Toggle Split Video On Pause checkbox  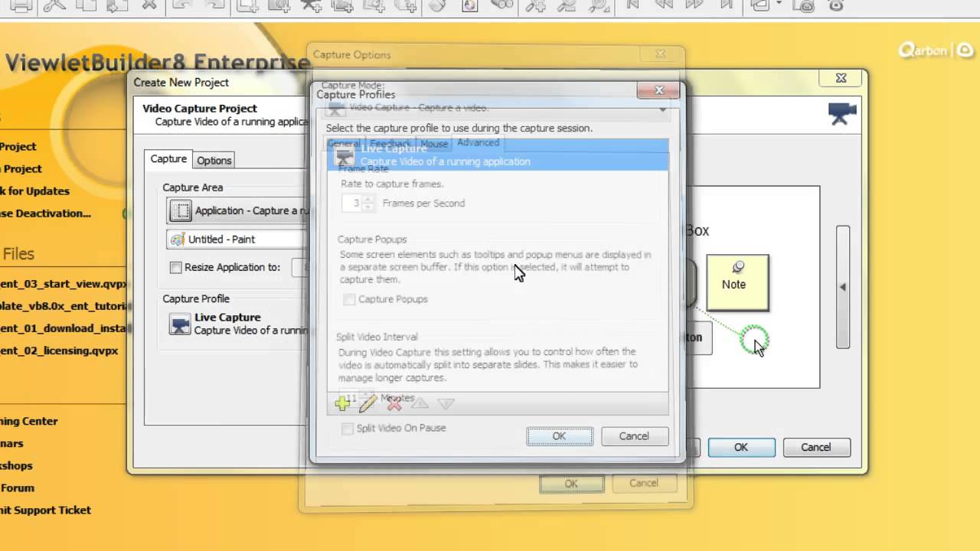point(348,428)
